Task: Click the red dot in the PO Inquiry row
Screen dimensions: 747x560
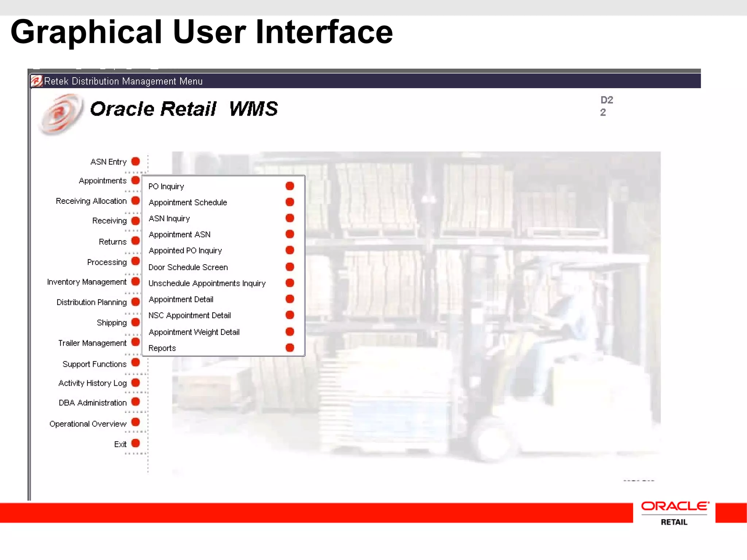Action: [290, 186]
